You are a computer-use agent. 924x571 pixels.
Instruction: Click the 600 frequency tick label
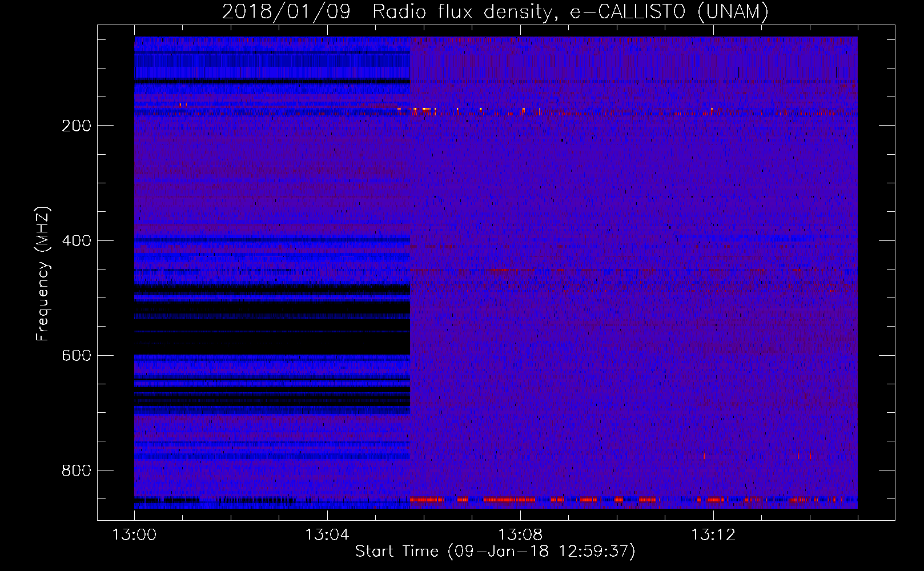(x=77, y=355)
